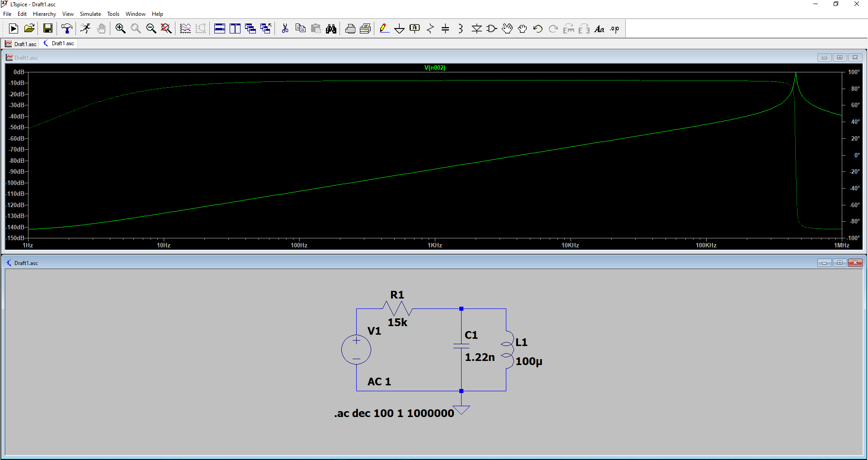This screenshot has height=460, width=868.
Task: Pick the Diode placement tool
Action: click(x=476, y=29)
